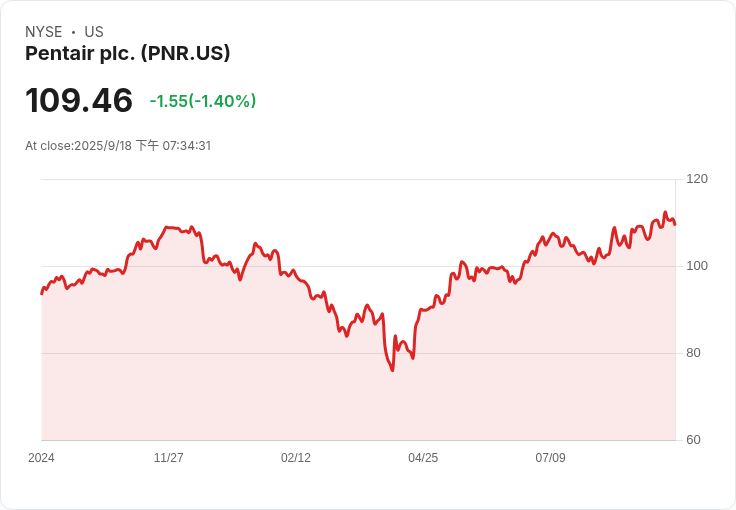The height and width of the screenshot is (510, 736).
Task: Click the US market label
Action: click(x=94, y=32)
